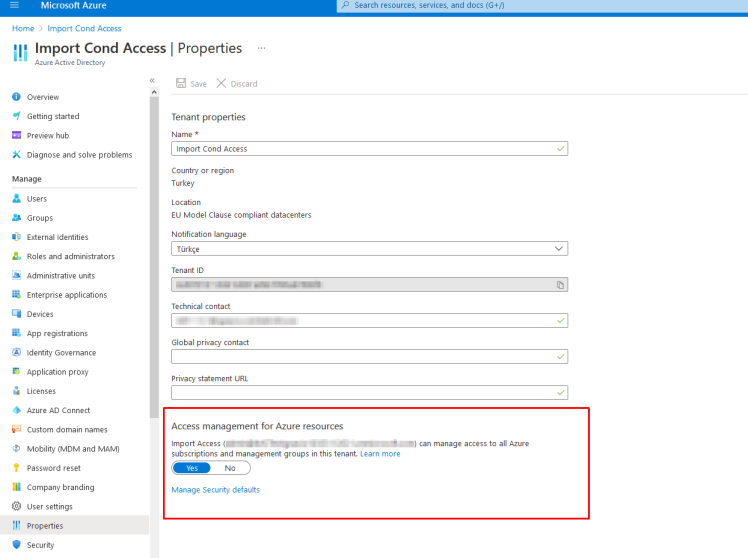Open Password reset menu item

click(x=53, y=468)
